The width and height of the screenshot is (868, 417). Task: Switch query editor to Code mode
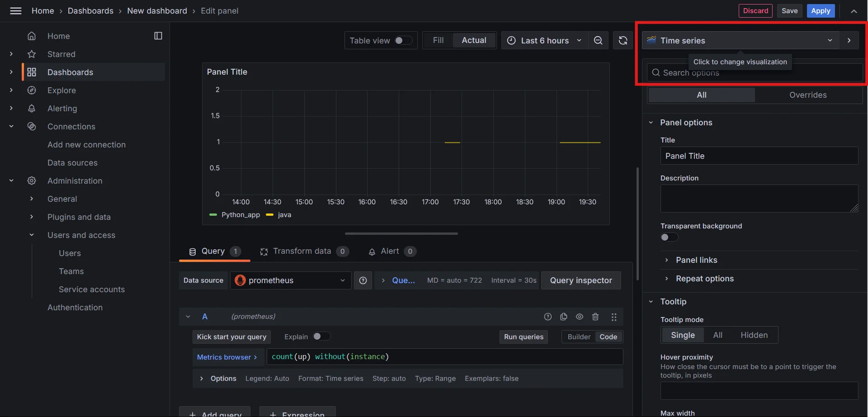click(x=608, y=336)
